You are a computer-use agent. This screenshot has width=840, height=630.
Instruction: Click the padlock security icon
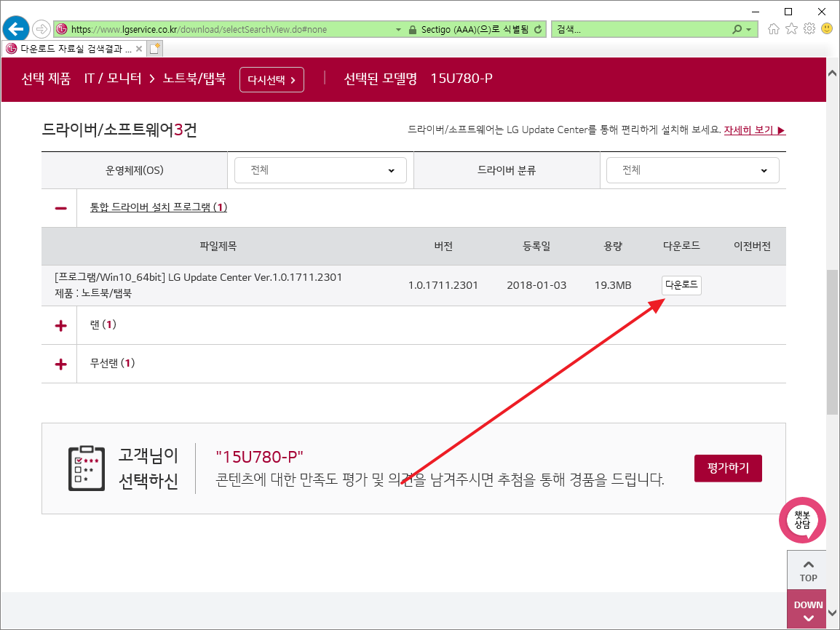tap(413, 29)
